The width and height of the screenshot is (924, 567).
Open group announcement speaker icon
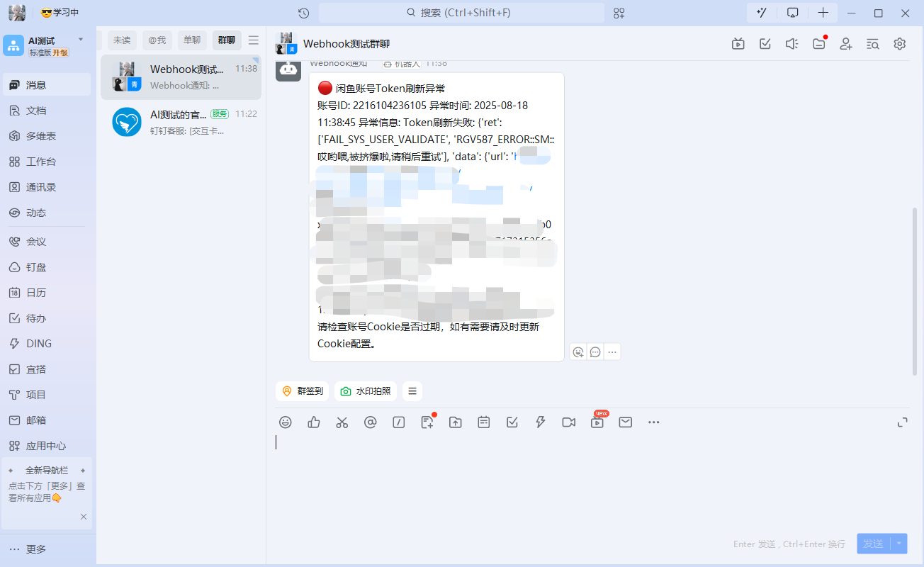click(x=791, y=44)
